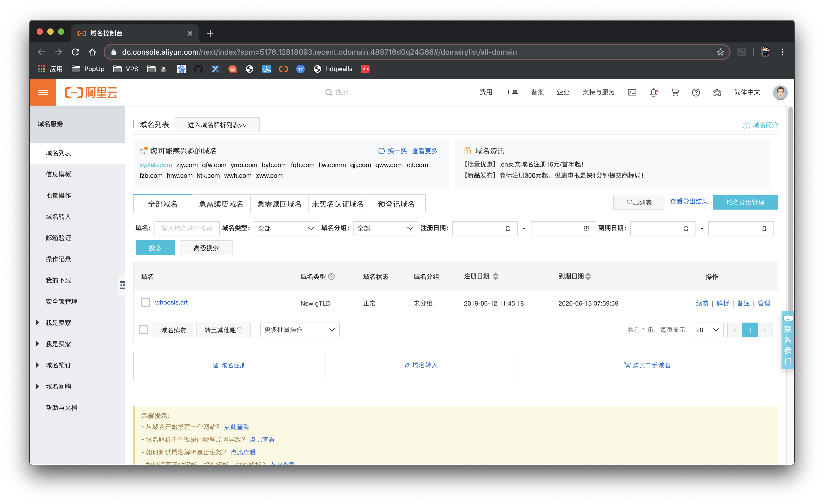The image size is (824, 504).
Task: Open the Chrome profile avatar
Action: click(766, 52)
